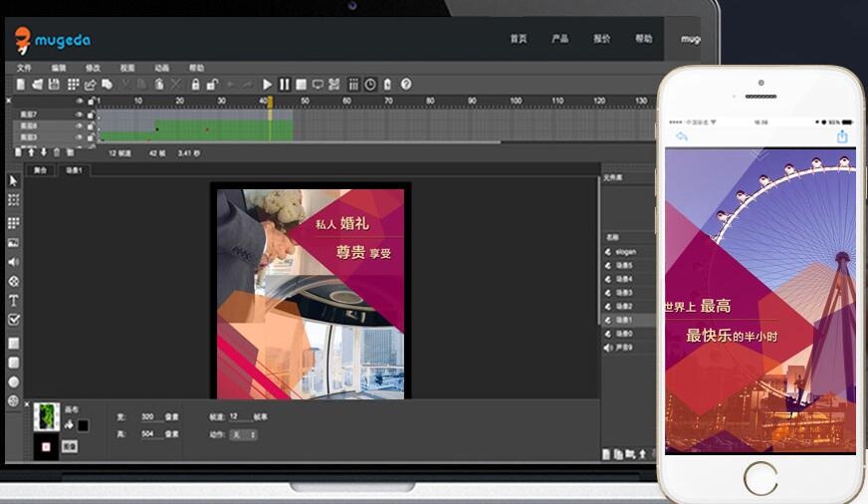Tap the share icon on the phone preview
Image resolution: width=868 pixels, height=504 pixels.
pyautogui.click(x=842, y=135)
